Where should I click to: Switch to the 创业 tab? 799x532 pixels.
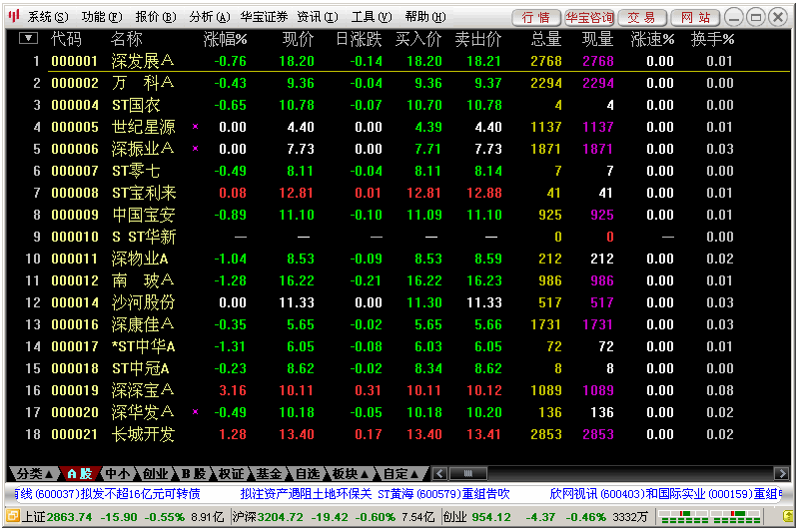click(155, 474)
